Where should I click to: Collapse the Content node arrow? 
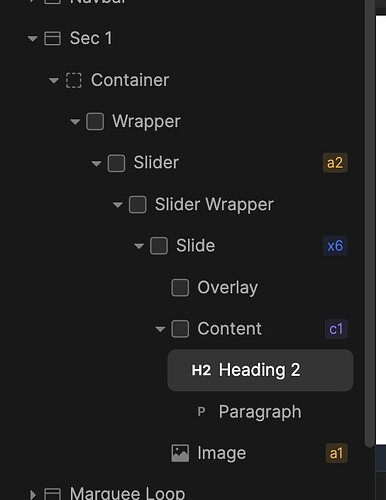click(x=160, y=329)
